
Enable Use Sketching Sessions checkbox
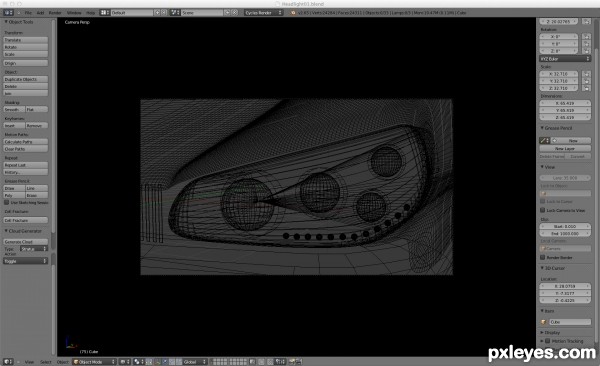pyautogui.click(x=7, y=202)
